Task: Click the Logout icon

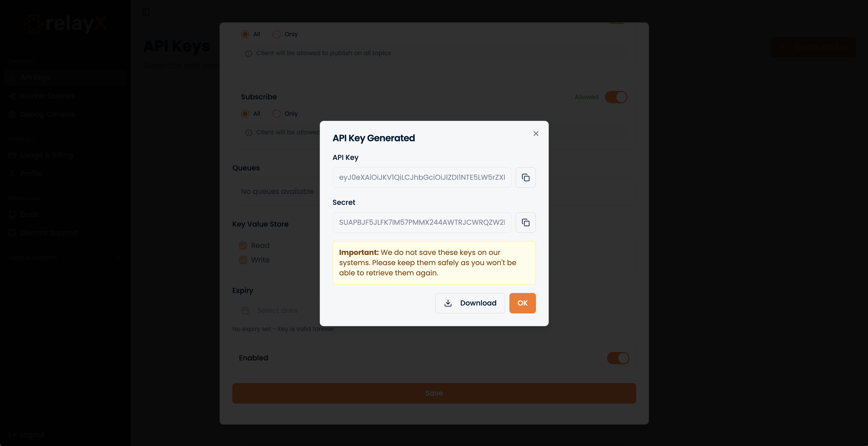Action: 12,435
